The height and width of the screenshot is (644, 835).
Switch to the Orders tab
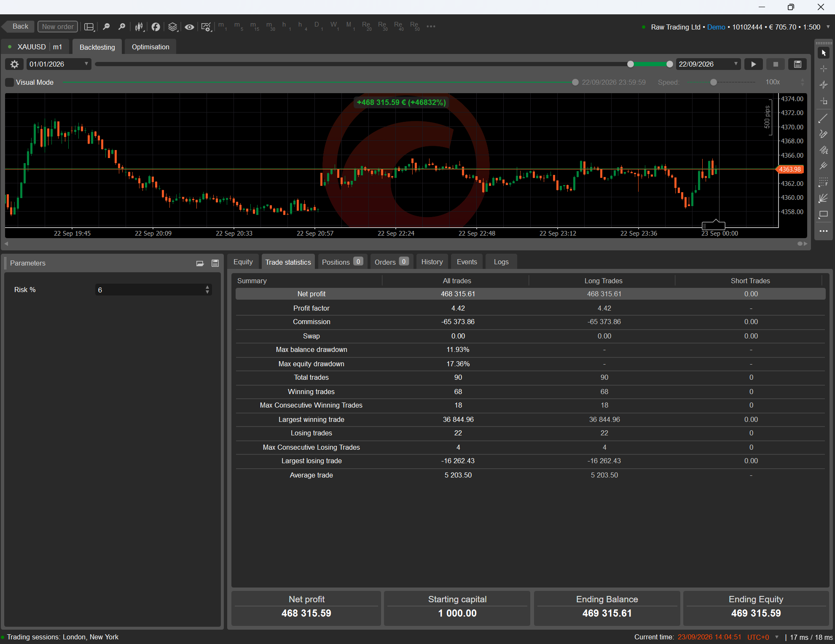tap(392, 262)
